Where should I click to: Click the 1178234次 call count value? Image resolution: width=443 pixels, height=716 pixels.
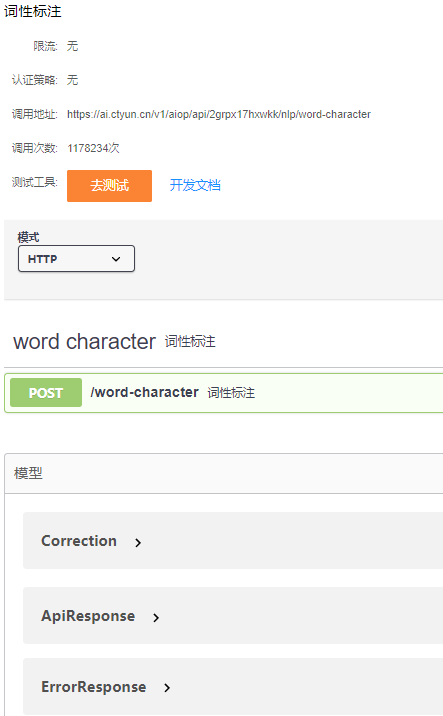(x=93, y=148)
